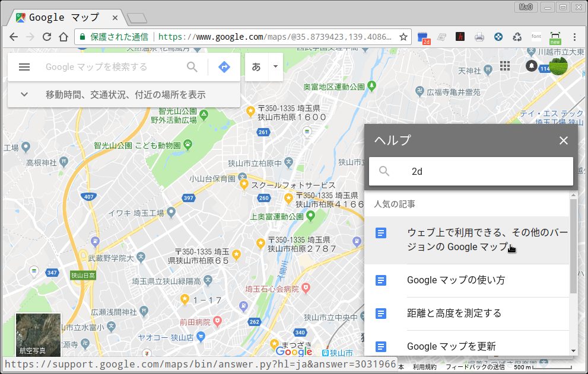Image resolution: width=588 pixels, height=374 pixels.
Task: Close the help panel with the X
Action: [x=564, y=140]
